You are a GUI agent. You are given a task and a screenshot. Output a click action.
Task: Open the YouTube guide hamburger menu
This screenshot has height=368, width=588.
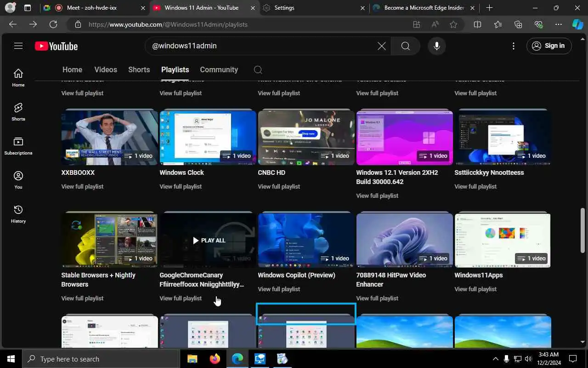pyautogui.click(x=18, y=46)
